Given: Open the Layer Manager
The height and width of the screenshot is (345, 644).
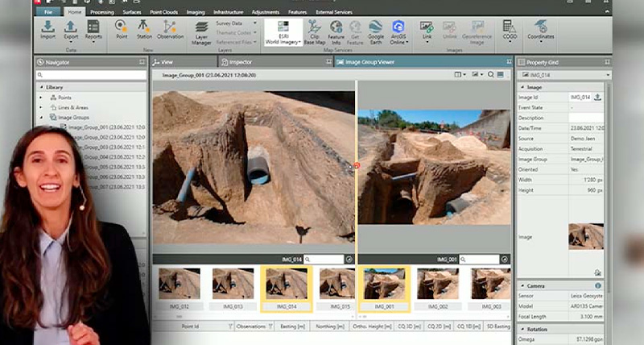Looking at the screenshot, I should (201, 33).
